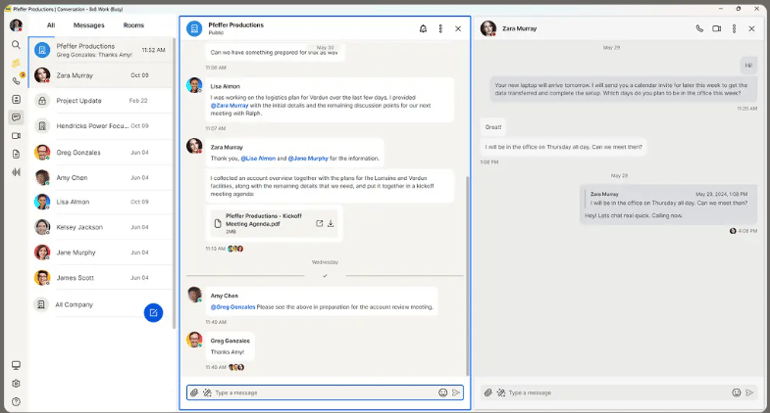
Task: Click the jump-to-latest checkmark below Wednesday
Action: [325, 276]
